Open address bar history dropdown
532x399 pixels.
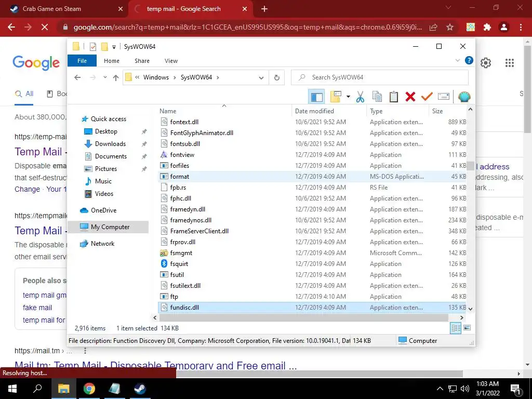tap(261, 78)
